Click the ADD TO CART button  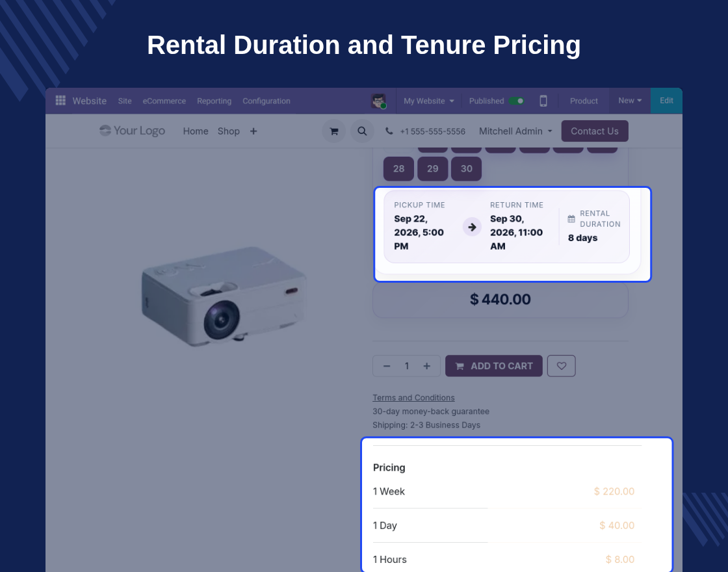pyautogui.click(x=494, y=366)
